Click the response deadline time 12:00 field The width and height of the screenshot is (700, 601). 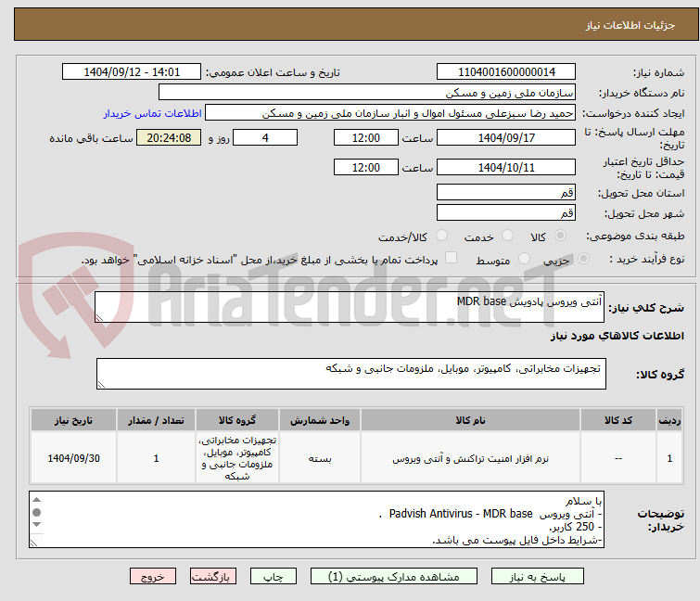click(366, 137)
